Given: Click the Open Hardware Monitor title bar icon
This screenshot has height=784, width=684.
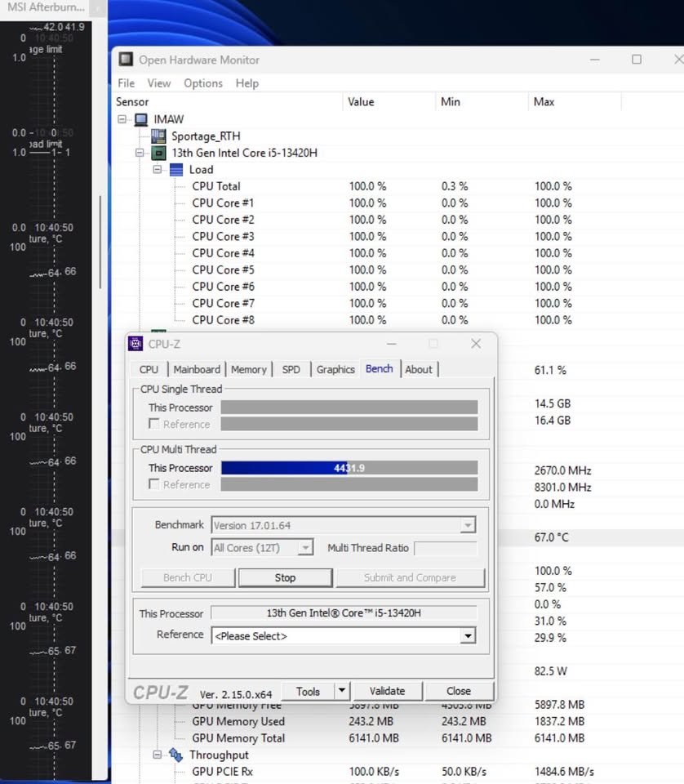Looking at the screenshot, I should pyautogui.click(x=125, y=59).
